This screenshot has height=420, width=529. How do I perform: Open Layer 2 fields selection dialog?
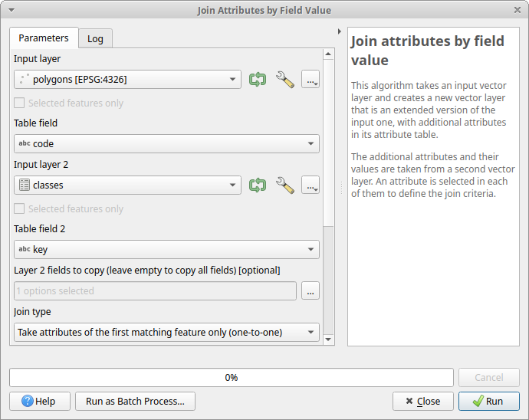click(310, 290)
